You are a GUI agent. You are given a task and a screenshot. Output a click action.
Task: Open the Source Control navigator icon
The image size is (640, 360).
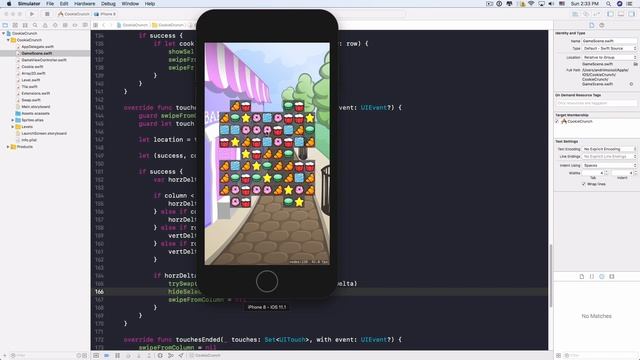tap(15, 25)
